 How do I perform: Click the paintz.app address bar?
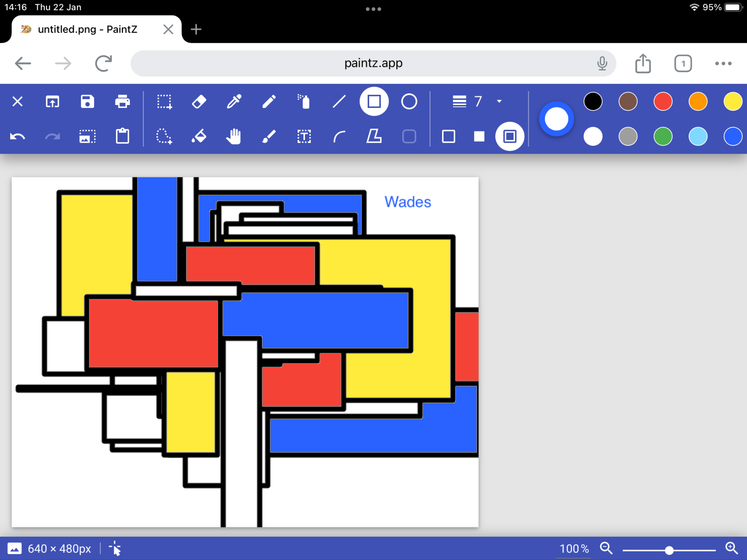373,63
